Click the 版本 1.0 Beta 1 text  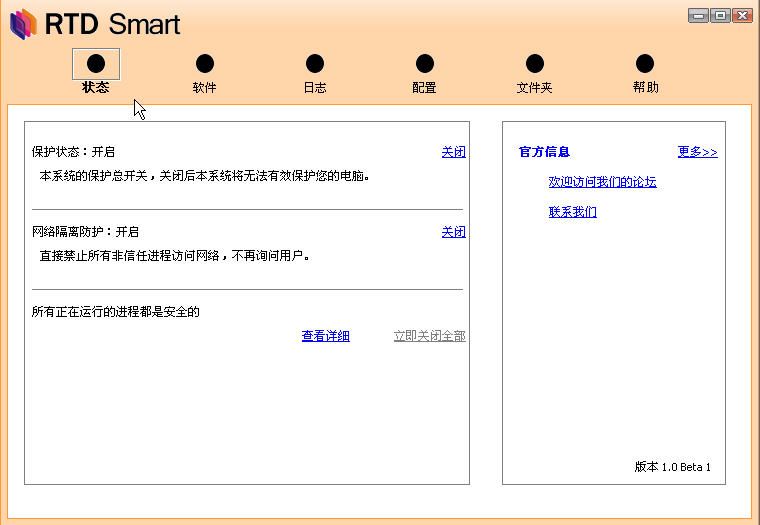coord(673,467)
